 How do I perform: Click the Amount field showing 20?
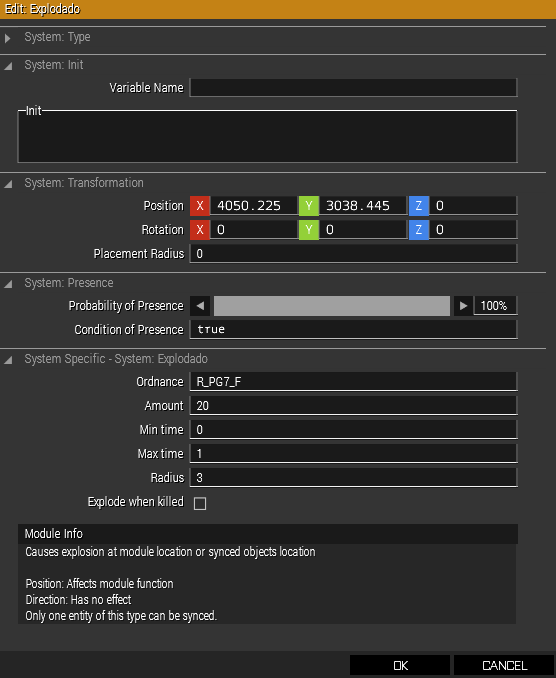tap(353, 406)
